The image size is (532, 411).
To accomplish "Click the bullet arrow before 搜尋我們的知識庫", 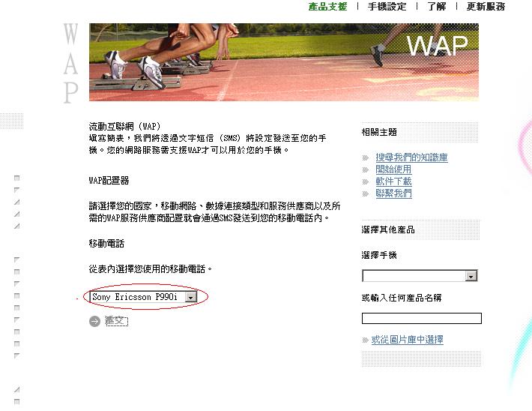I will click(366, 157).
